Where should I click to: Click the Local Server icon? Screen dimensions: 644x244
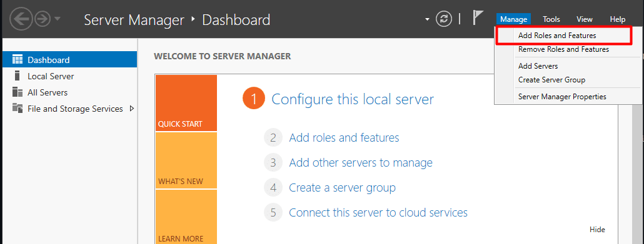17,76
